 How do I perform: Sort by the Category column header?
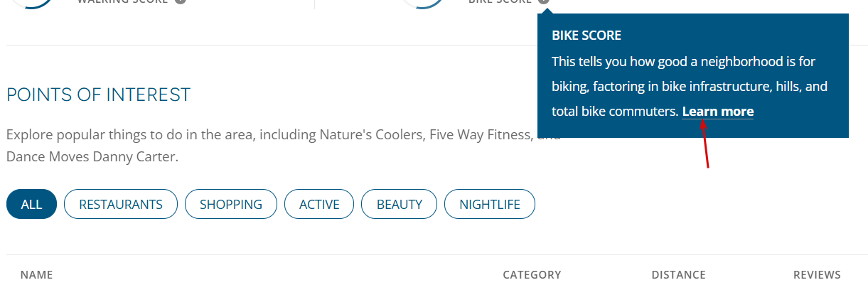pos(532,275)
